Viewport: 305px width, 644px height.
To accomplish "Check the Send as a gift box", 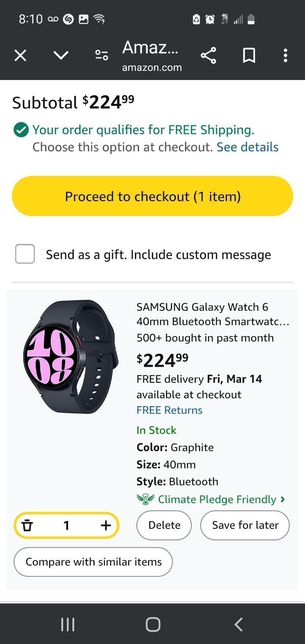I will point(25,254).
